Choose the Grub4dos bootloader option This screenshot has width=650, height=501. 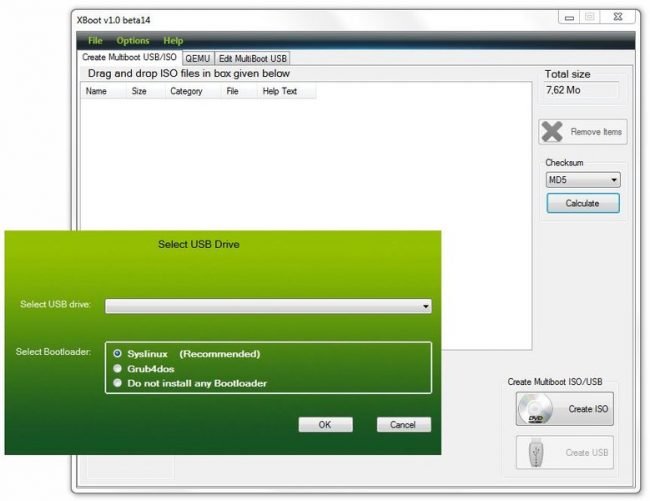point(119,368)
